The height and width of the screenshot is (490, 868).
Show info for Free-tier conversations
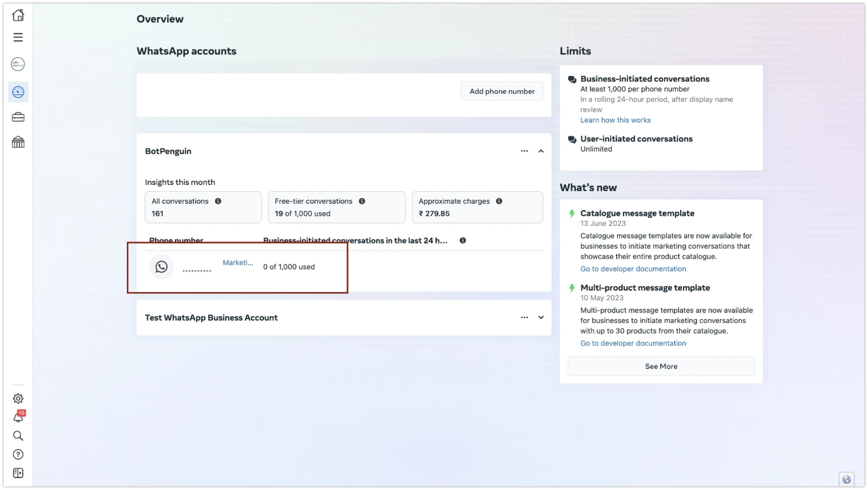362,201
